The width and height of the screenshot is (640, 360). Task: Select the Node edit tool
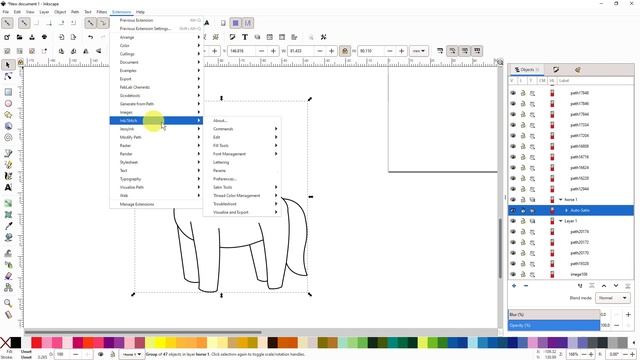(x=8, y=76)
